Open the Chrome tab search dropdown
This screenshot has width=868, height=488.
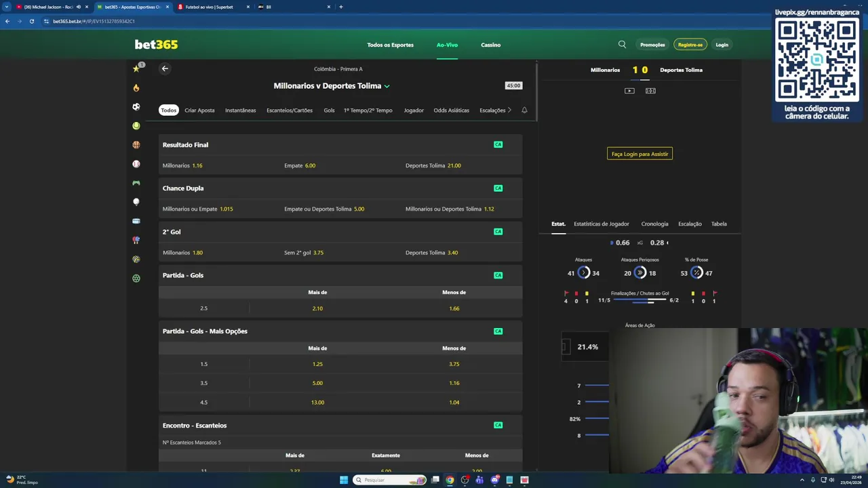7,7
